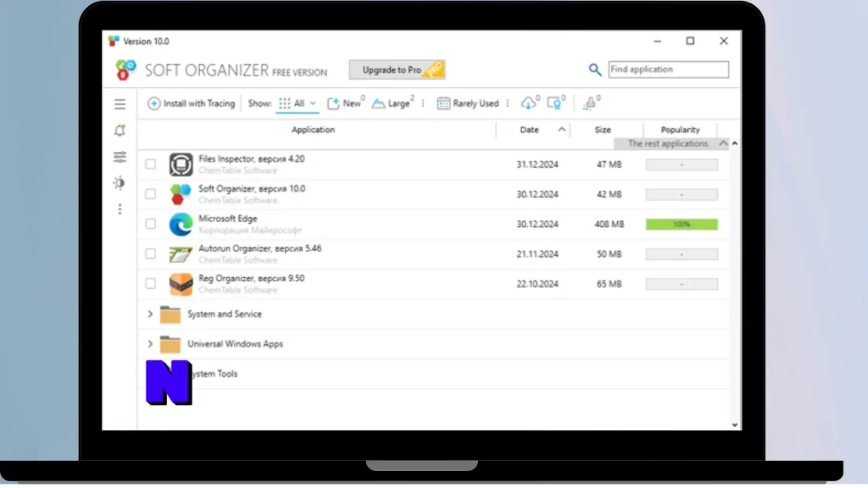Filter by Large applications
868x488 pixels.
tap(392, 103)
